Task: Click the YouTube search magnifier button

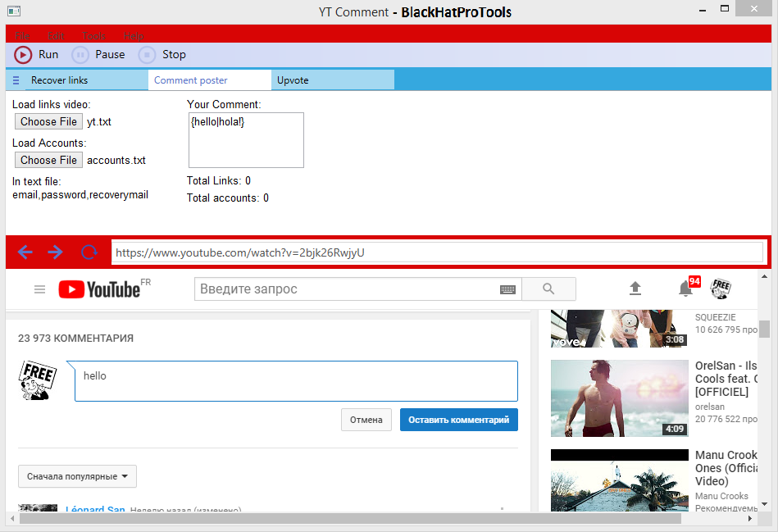Action: coord(548,289)
